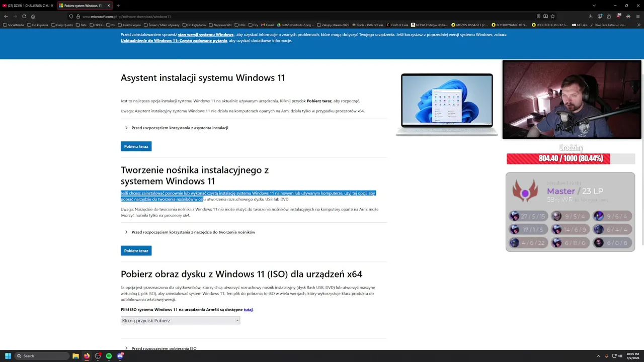Toggle reader view icon in address bar
This screenshot has height=362, width=644.
pos(538,16)
